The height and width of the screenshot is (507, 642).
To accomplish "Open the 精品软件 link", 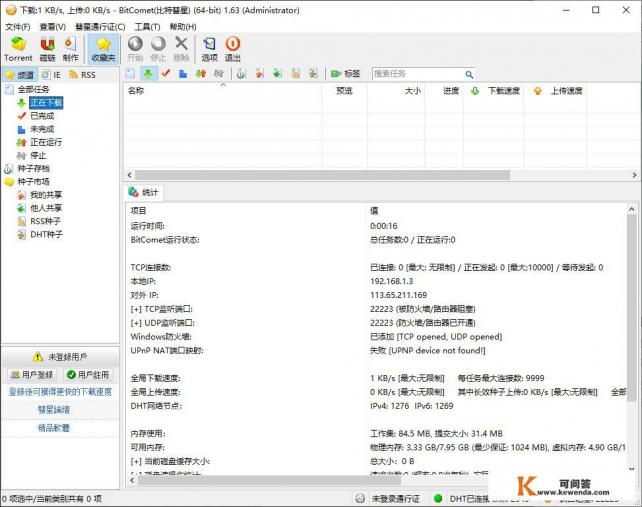I will pos(54,428).
